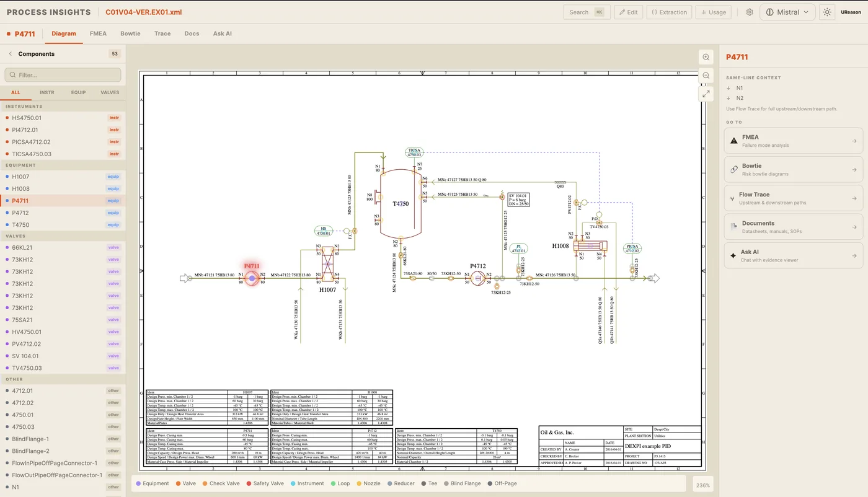Select P4712 pump symbol in diagram

tap(477, 278)
